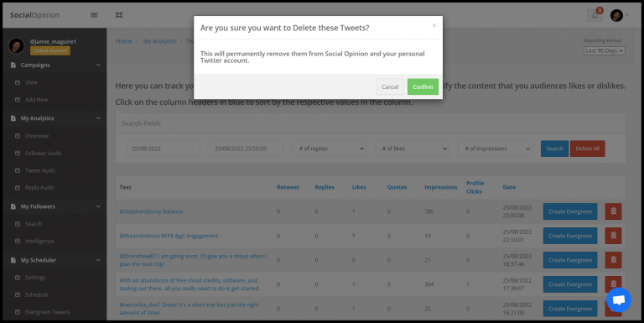This screenshot has height=323, width=644.
Task: Delete the @StephenStorey tweet with trash icon
Action: tap(613, 211)
